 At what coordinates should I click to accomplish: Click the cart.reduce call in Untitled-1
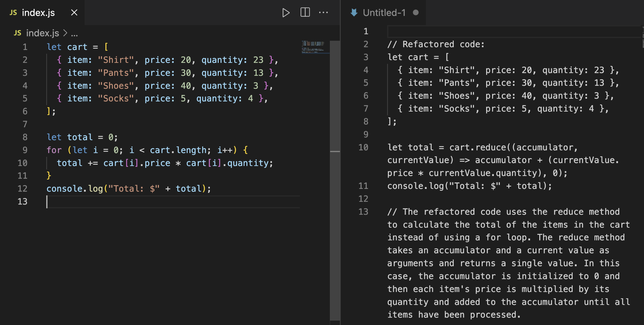[477, 147]
